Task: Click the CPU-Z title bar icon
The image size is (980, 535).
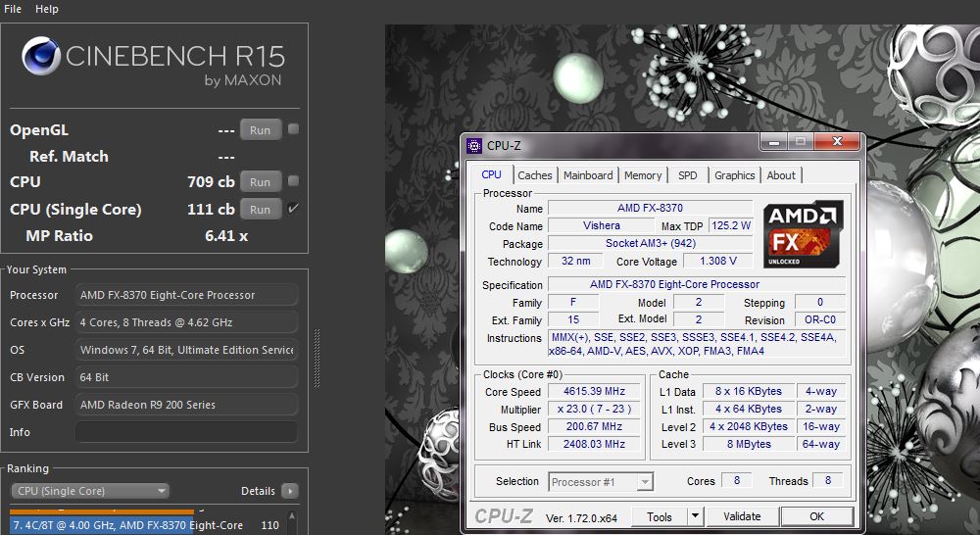Action: pos(474,146)
